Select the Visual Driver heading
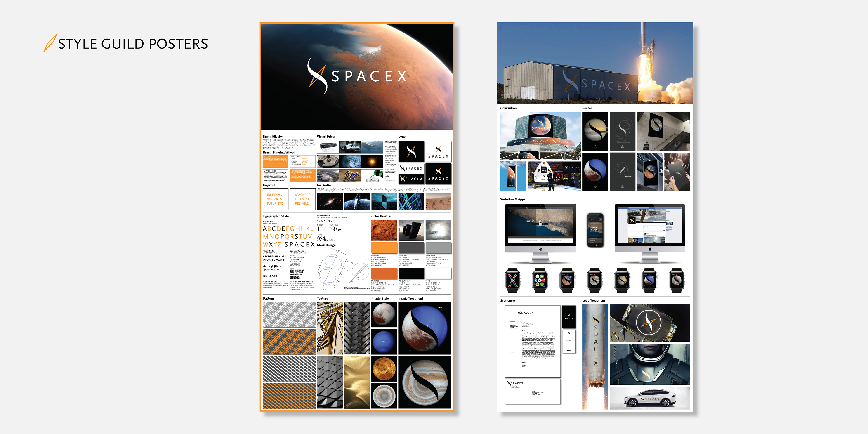This screenshot has height=434, width=868. (x=326, y=137)
